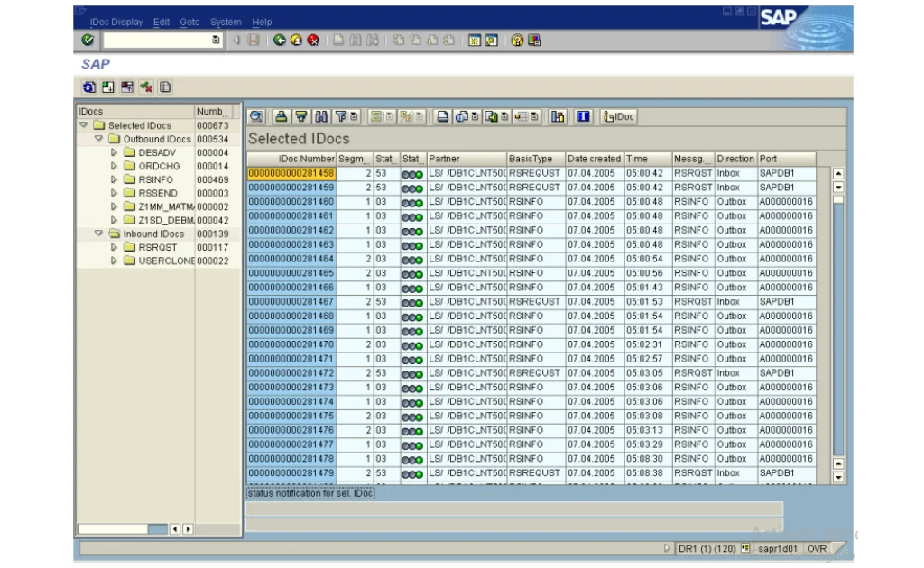The height and width of the screenshot is (568, 924).
Task: Click the Generate Shortcut icon
Action: coord(491,40)
